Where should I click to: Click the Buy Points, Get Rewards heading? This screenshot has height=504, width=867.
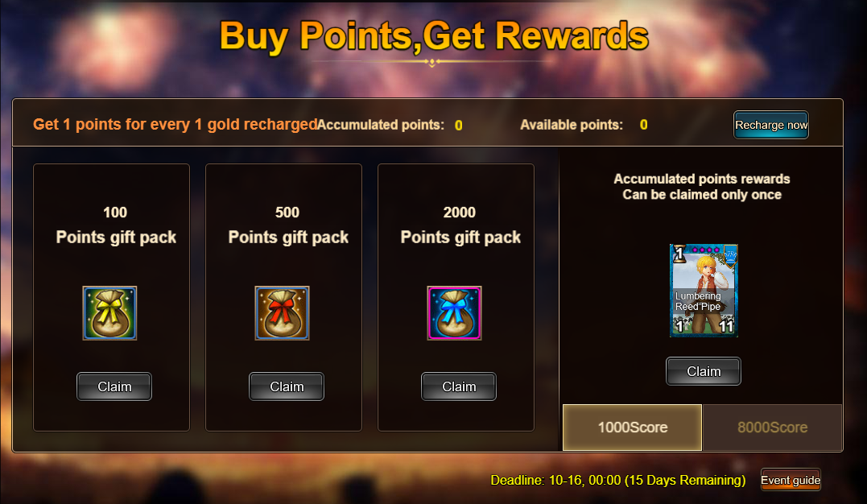[434, 36]
